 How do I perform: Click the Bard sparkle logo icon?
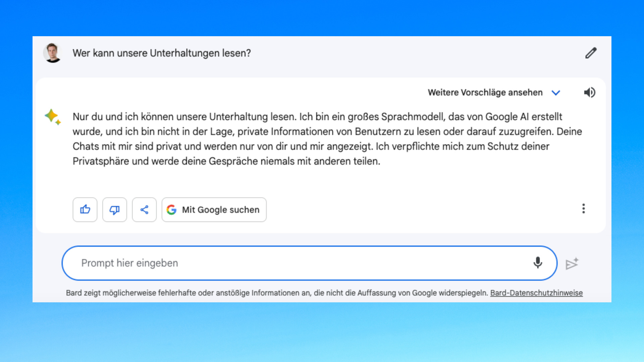53,117
